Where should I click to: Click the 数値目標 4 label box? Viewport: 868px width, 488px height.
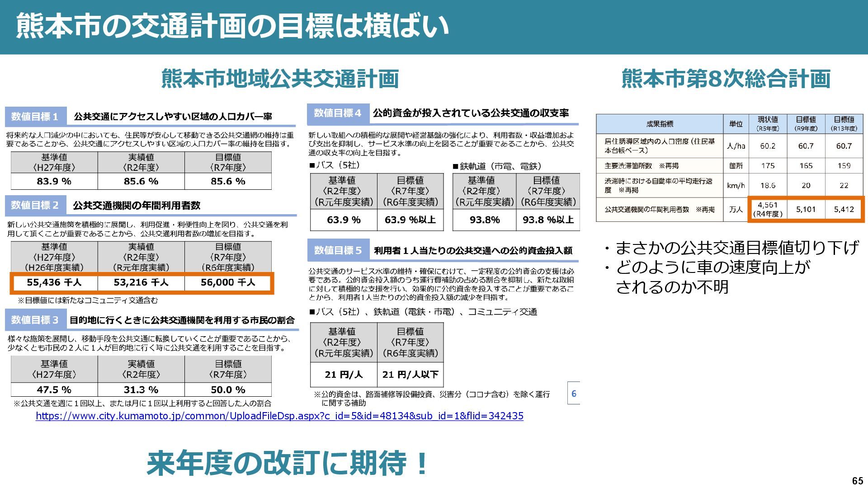click(x=338, y=113)
